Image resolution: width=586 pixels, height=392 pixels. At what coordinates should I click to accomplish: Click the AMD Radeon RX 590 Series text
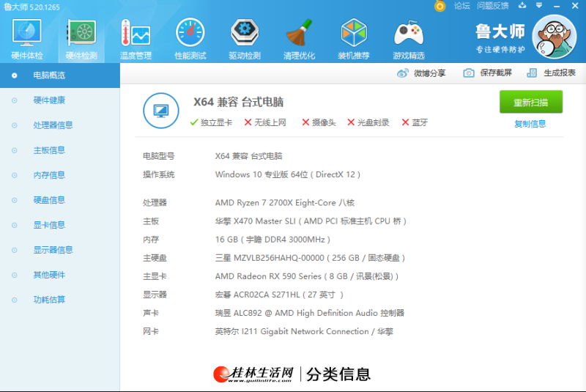coord(306,276)
